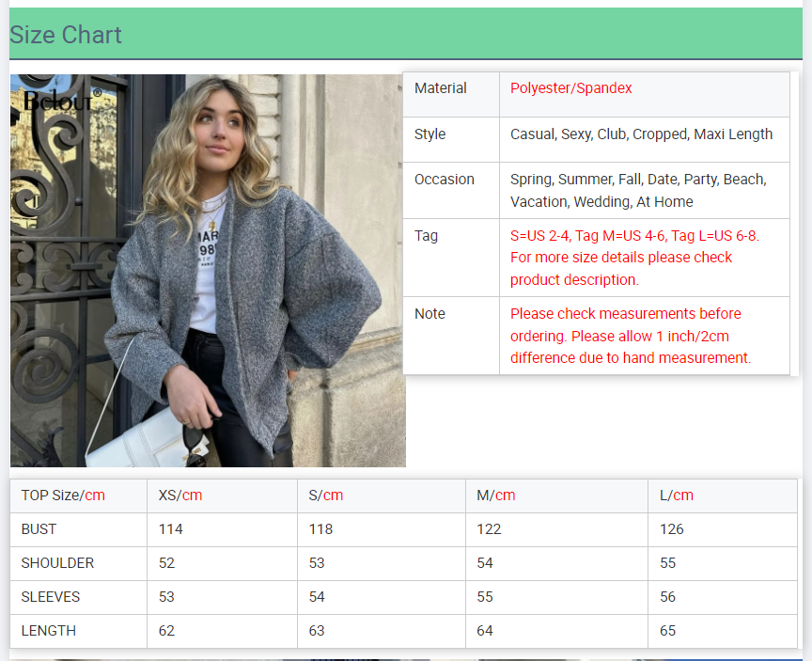Select the Polyester/Spandex material text
This screenshot has height=661, width=812.
[570, 88]
